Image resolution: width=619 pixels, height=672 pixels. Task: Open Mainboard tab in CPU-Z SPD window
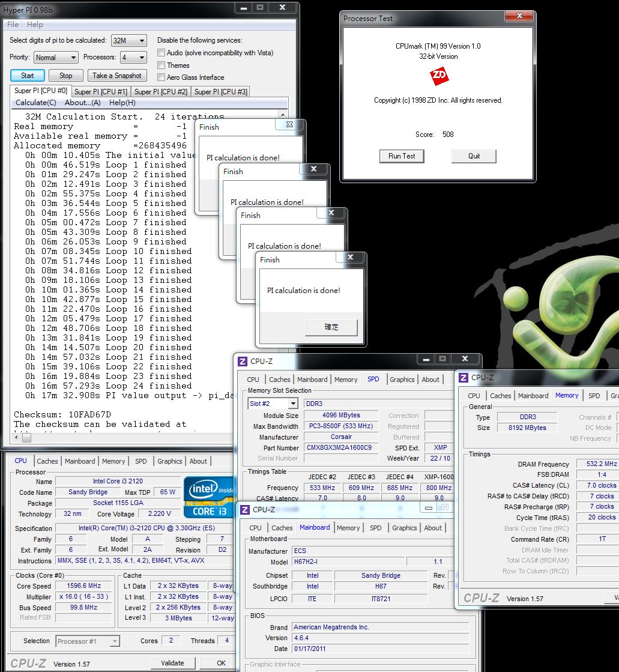312,380
